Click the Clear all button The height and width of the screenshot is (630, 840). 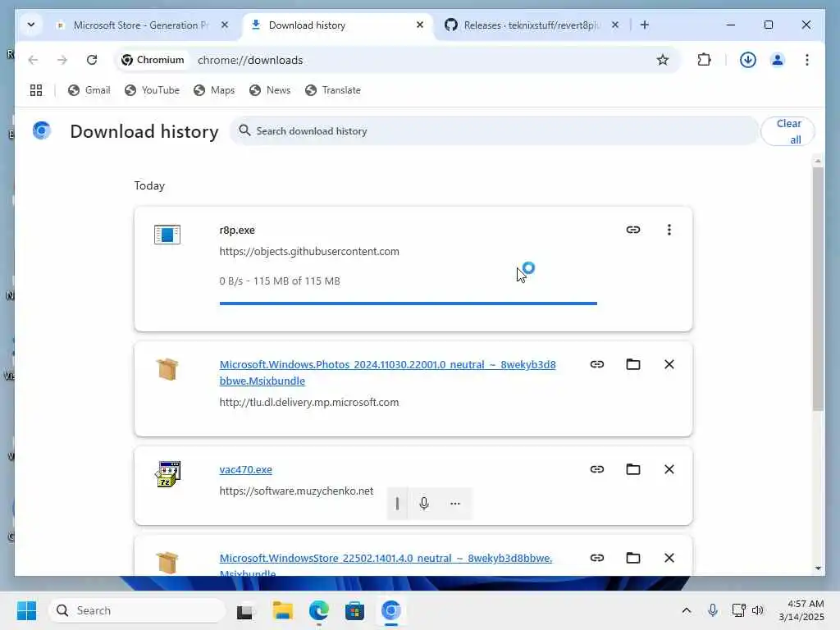(787, 131)
